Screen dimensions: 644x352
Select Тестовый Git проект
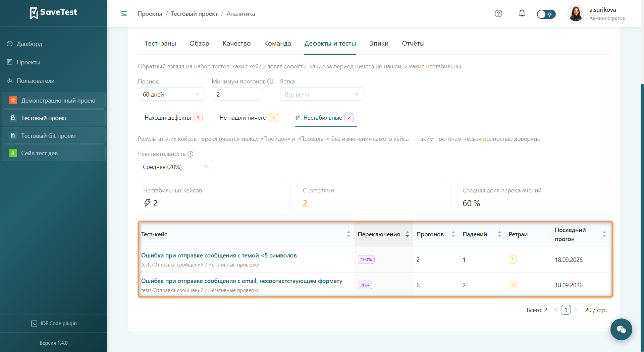click(54, 136)
